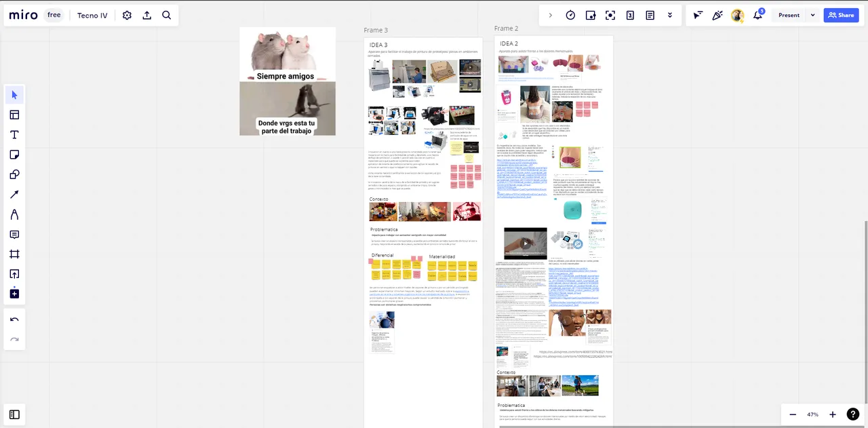The height and width of the screenshot is (428, 868).
Task: Search the board with the magnifier icon
Action: pyautogui.click(x=167, y=15)
